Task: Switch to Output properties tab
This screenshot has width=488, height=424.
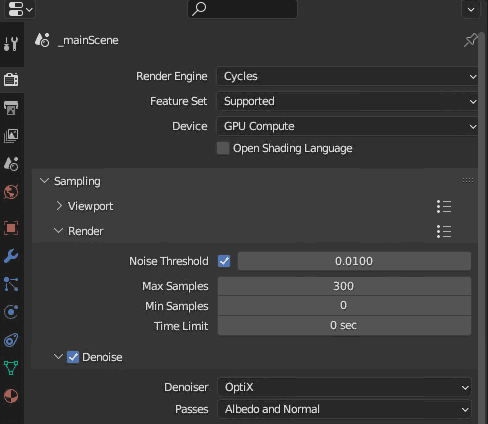Action: click(11, 108)
